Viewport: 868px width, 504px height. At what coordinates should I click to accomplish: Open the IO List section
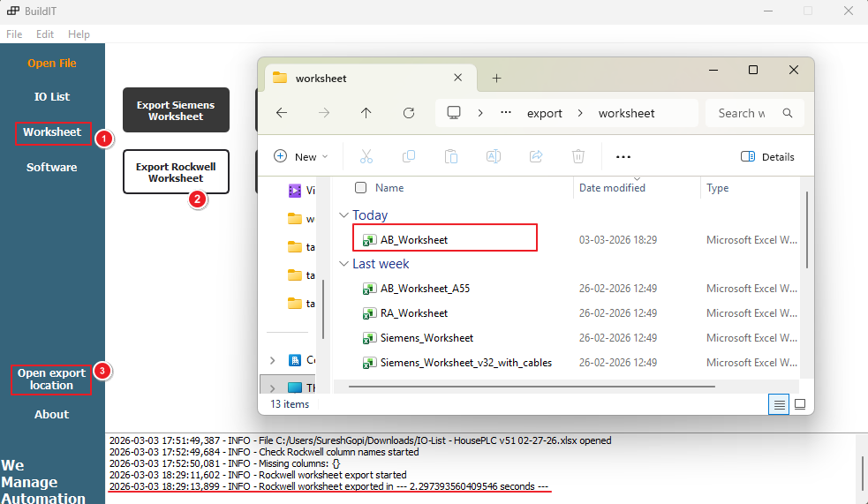coord(52,97)
